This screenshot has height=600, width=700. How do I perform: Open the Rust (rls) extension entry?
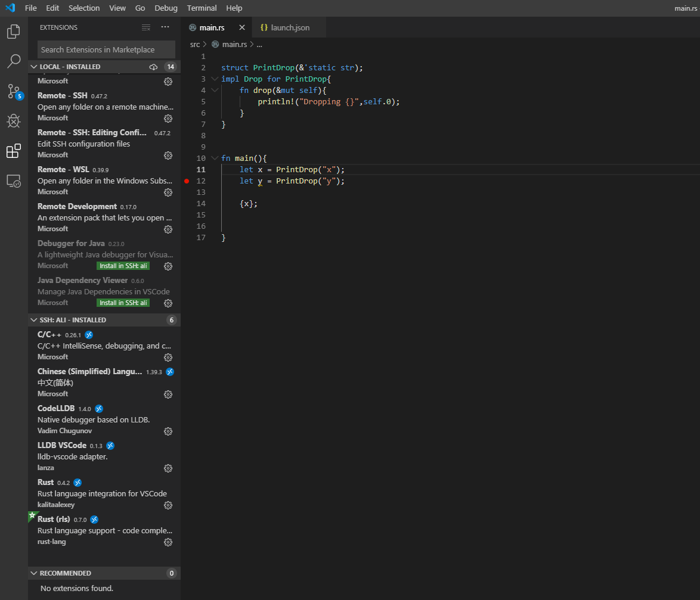pyautogui.click(x=104, y=531)
